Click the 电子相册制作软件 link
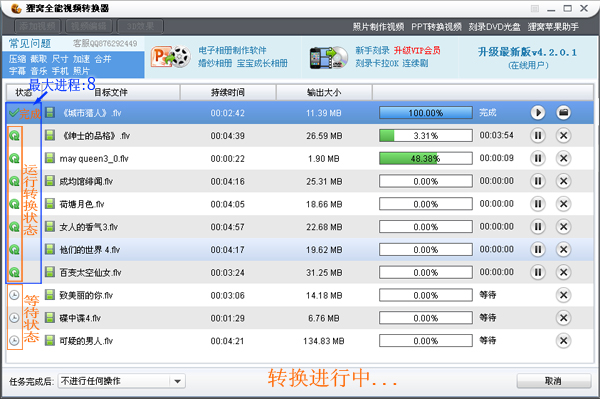Screen dimensions: 600x399 (x=232, y=50)
